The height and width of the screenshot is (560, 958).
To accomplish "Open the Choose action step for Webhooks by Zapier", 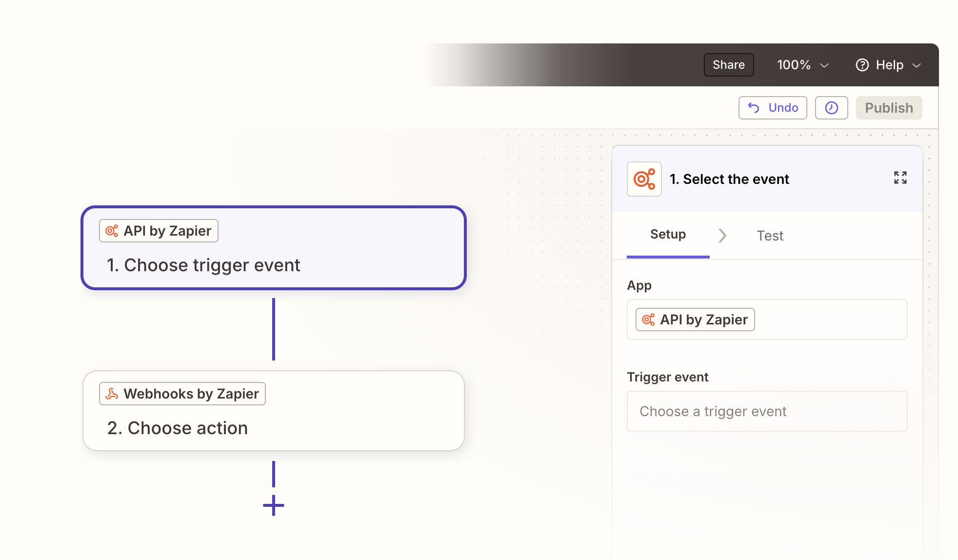I will click(x=273, y=410).
